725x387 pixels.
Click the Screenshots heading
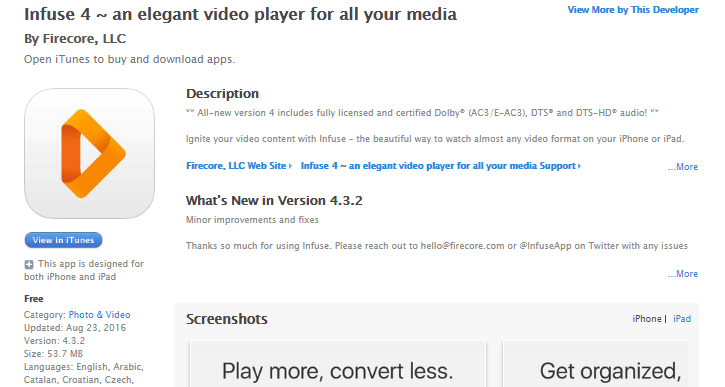tap(227, 319)
